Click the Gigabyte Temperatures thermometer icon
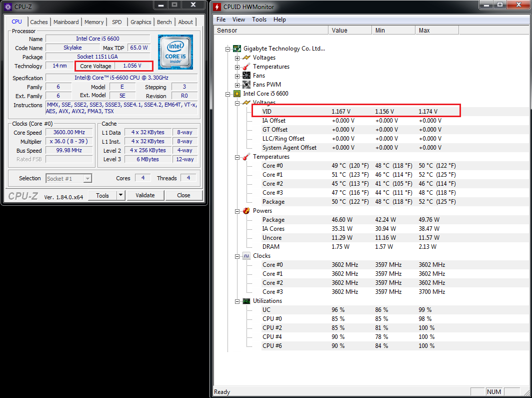 [246, 67]
